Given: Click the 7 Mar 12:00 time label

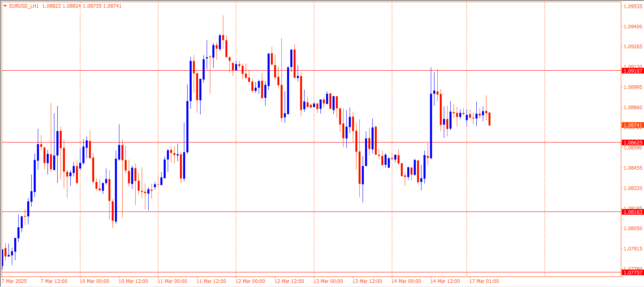Looking at the screenshot, I should coord(54,281).
